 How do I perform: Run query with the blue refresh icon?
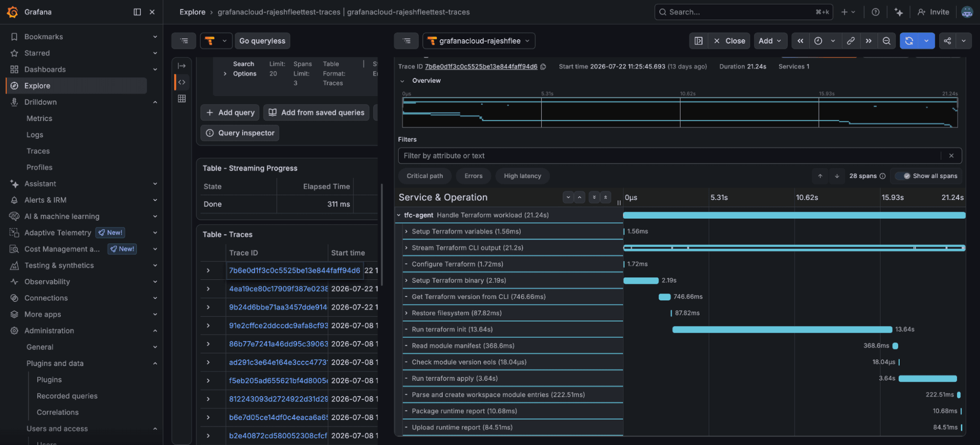[x=909, y=41]
